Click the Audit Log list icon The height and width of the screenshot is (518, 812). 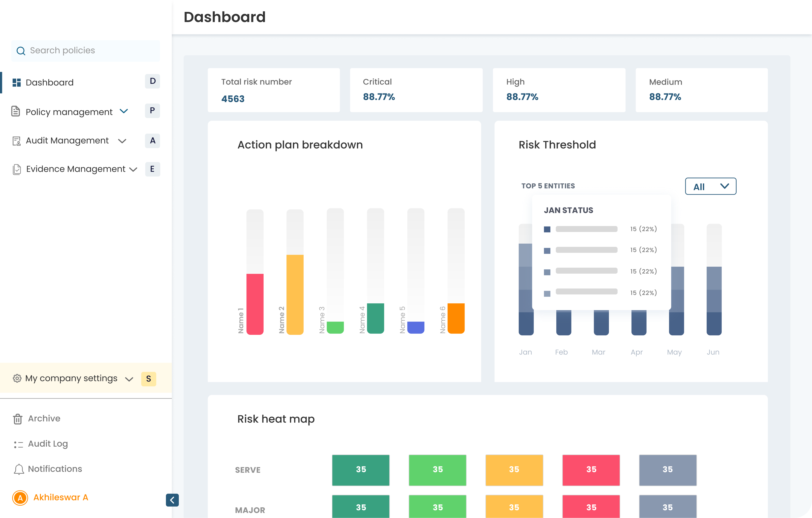tap(18, 445)
